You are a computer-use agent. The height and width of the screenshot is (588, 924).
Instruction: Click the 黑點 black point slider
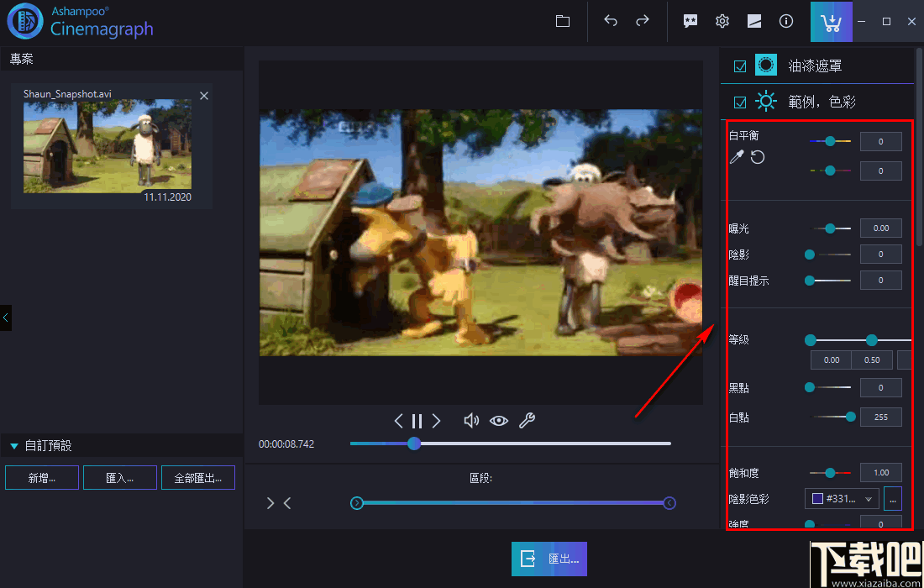click(828, 388)
